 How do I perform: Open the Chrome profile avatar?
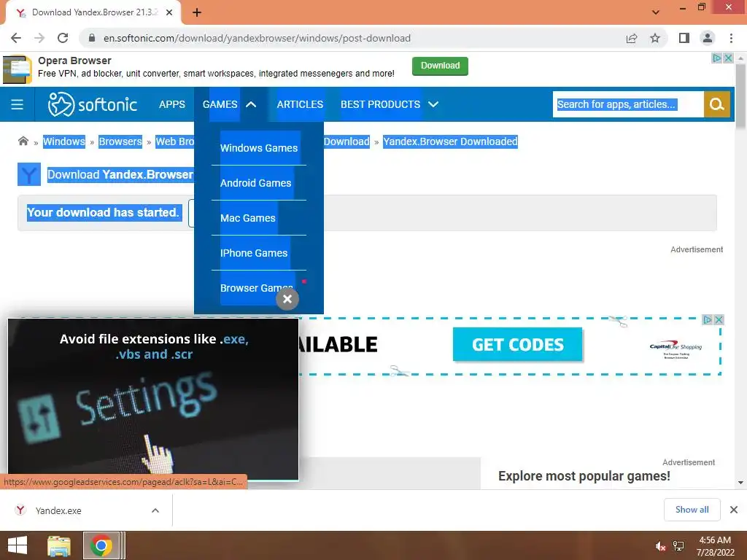708,38
